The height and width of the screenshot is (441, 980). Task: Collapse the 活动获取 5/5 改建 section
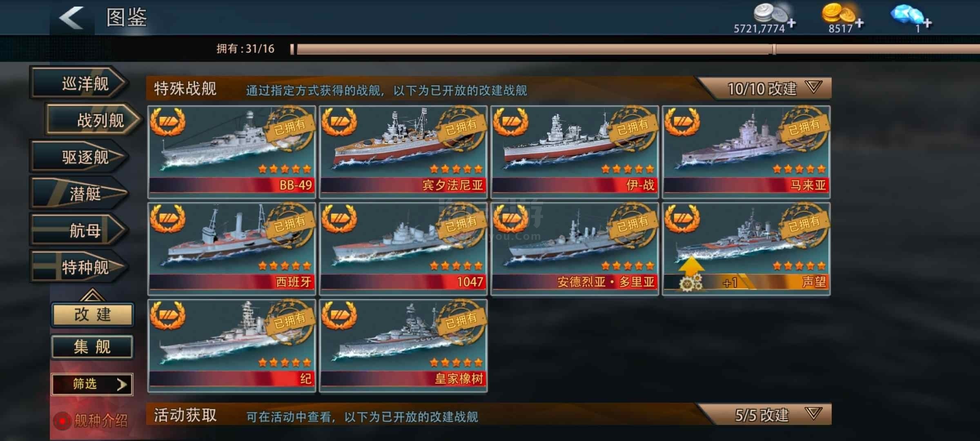(813, 414)
